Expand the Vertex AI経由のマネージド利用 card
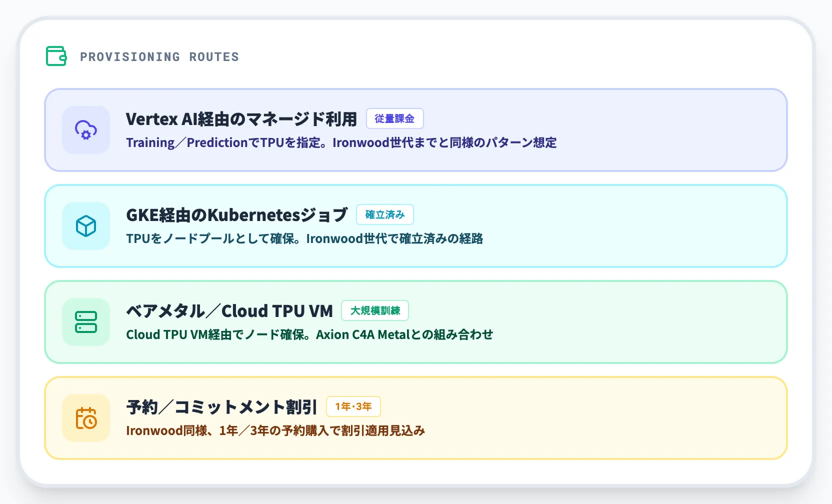Viewport: 832px width, 504px height. (415, 130)
